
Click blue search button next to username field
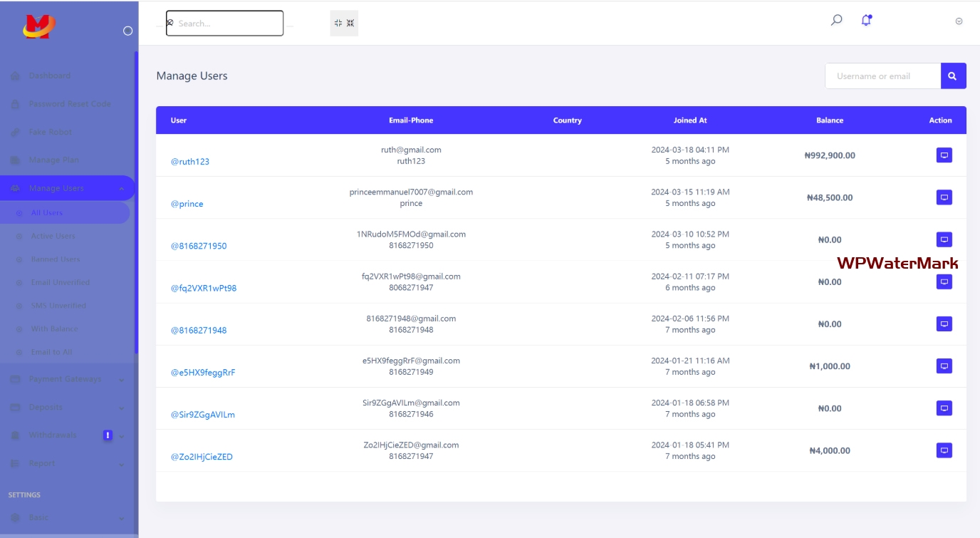click(x=953, y=76)
